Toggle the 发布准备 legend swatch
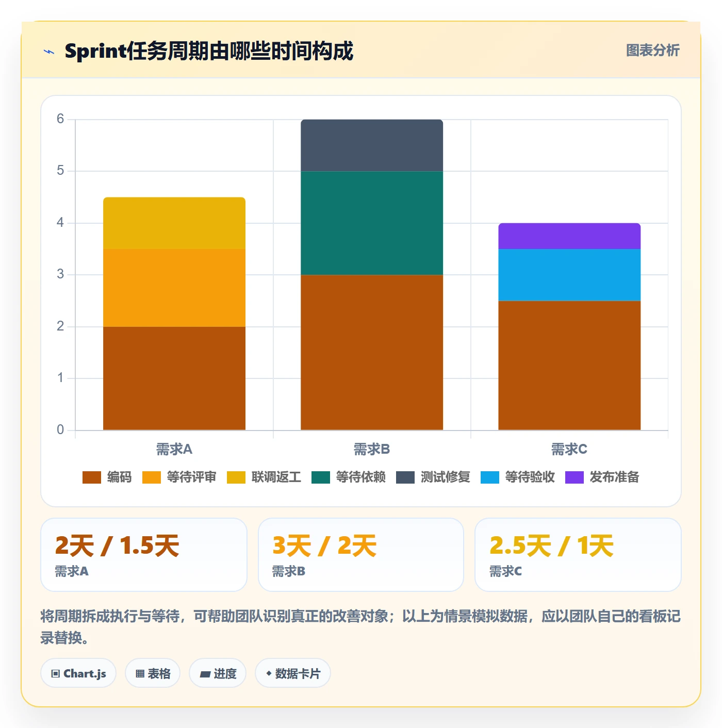Screen dimensions: 722x728 pyautogui.click(x=575, y=477)
